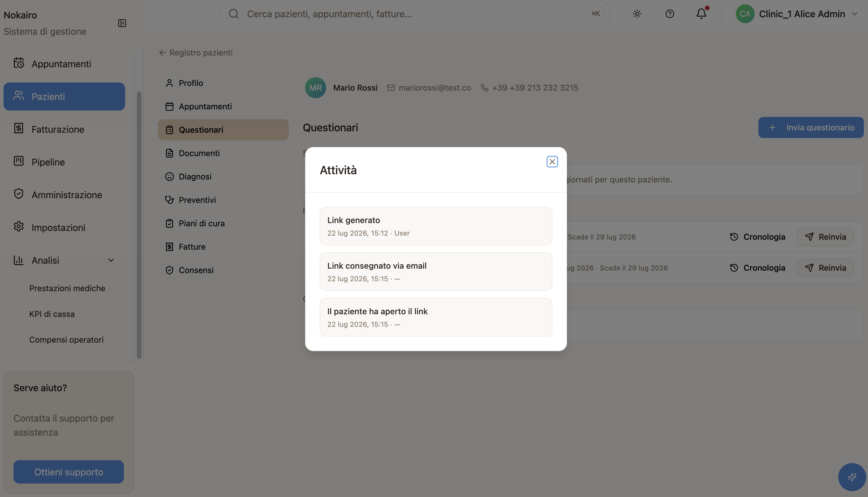Open patient Profilo tab
This screenshot has width=868, height=497.
223,83
